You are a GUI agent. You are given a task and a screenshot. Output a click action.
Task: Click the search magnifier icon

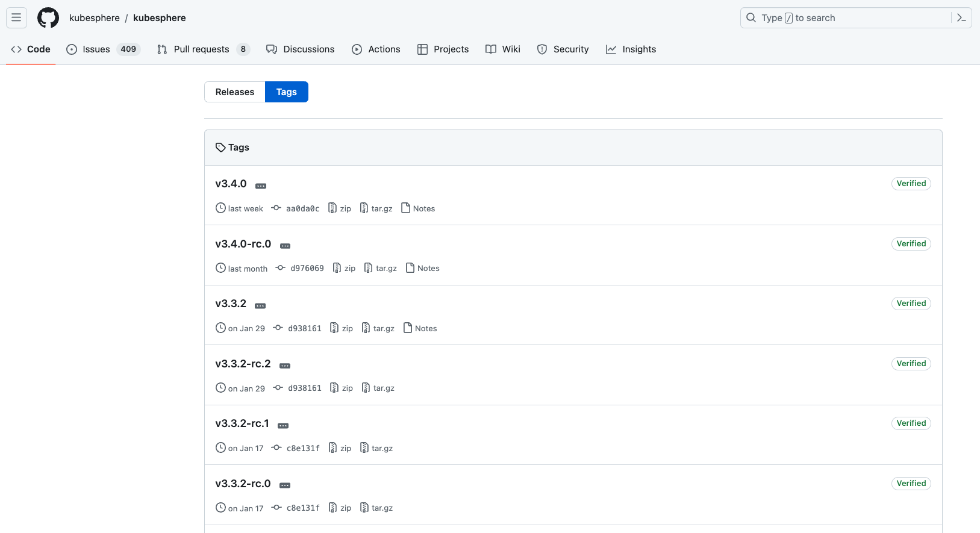(x=751, y=18)
